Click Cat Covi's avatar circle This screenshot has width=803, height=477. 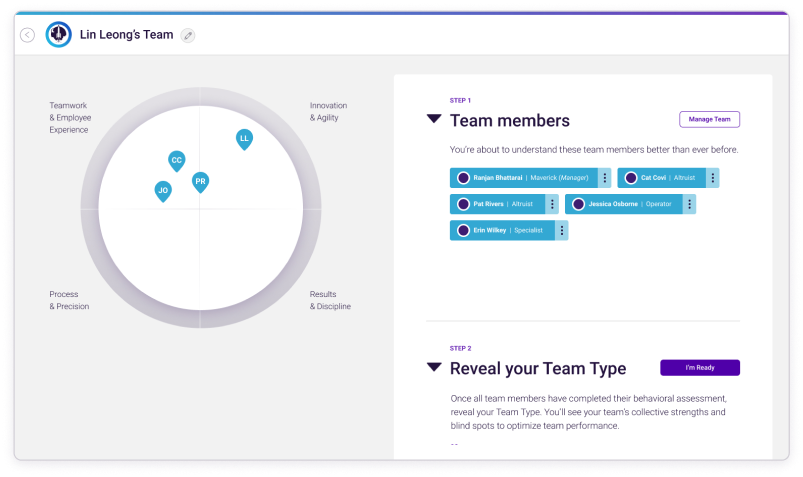tap(630, 178)
